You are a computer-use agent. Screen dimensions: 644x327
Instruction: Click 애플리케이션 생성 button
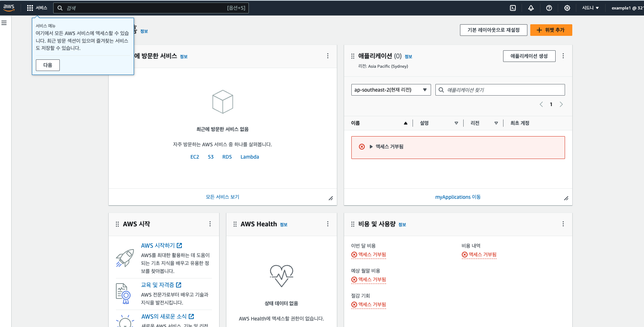[x=529, y=56]
